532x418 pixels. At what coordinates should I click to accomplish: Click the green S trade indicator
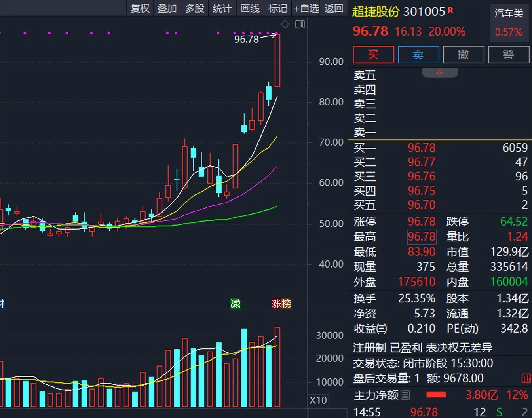500,412
